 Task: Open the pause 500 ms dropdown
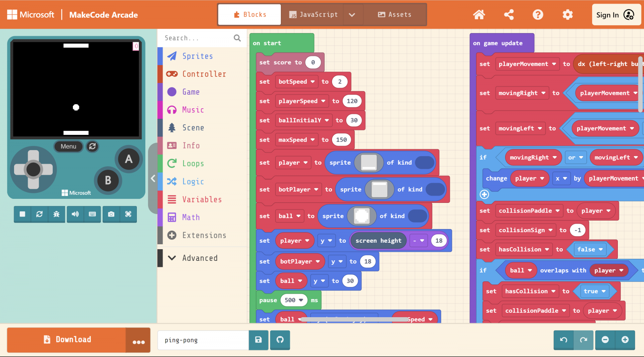point(294,300)
